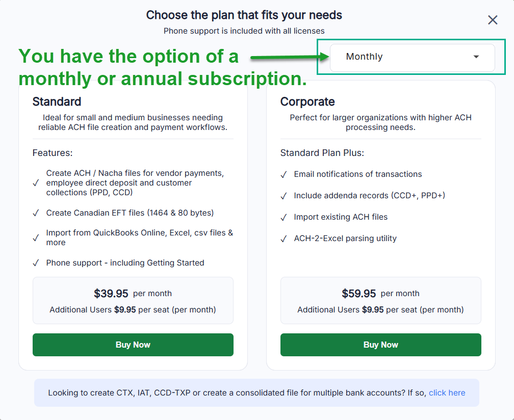The height and width of the screenshot is (420, 514).
Task: Click the $59.95 per month price box
Action: pos(380,300)
